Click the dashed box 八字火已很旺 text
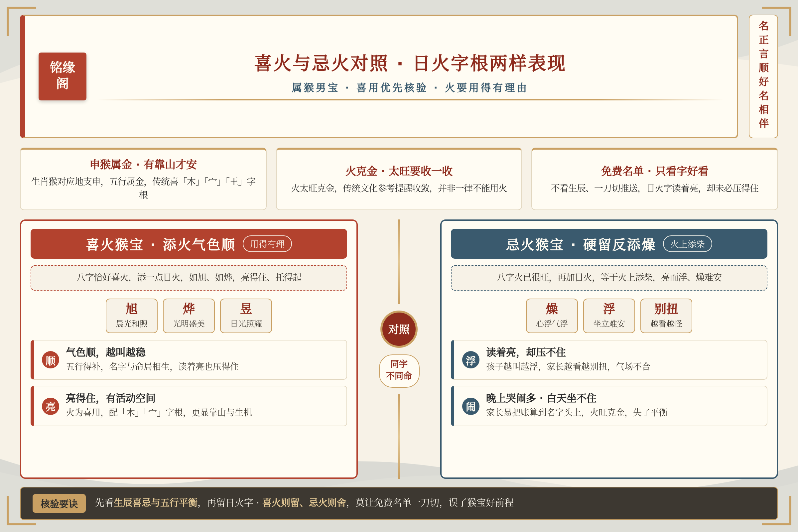 (609, 278)
